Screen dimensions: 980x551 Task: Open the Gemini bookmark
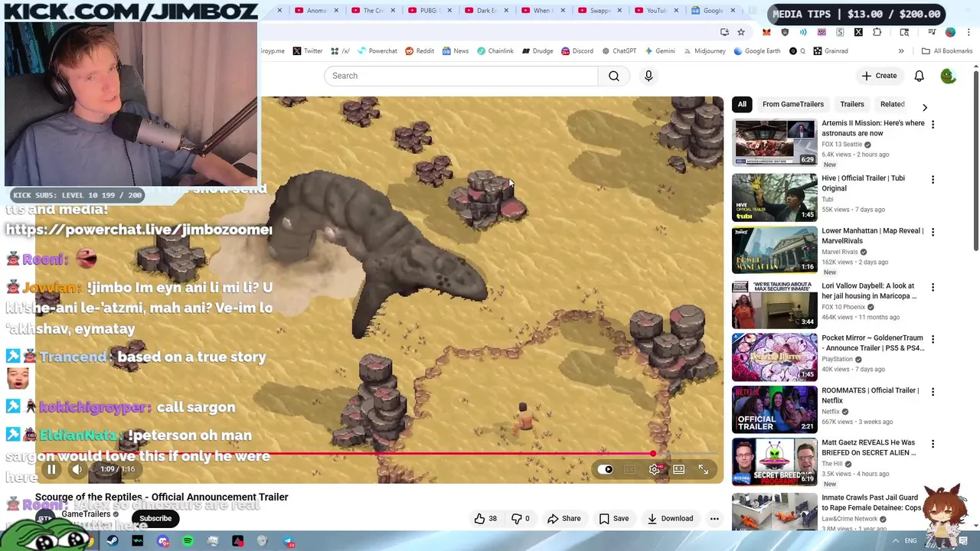click(x=659, y=51)
